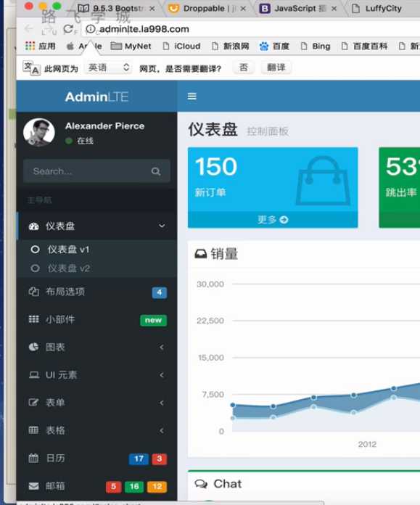This screenshot has height=505, width=420.
Task: Click the green 跳出率 stats card
Action: [x=400, y=187]
